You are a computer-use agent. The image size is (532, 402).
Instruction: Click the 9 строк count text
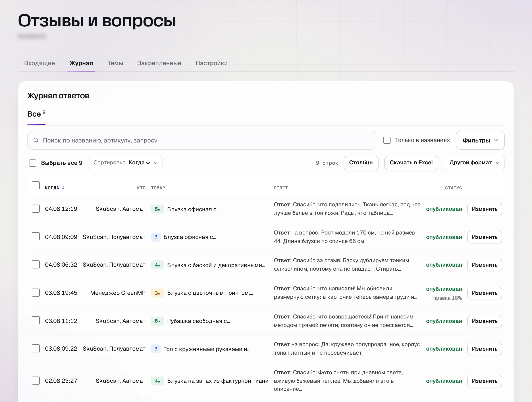pos(327,163)
